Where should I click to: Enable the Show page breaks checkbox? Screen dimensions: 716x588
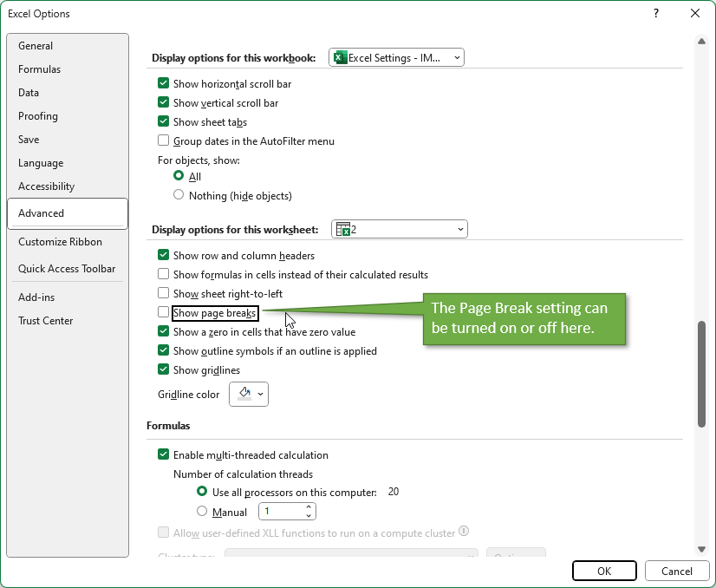[x=163, y=312]
